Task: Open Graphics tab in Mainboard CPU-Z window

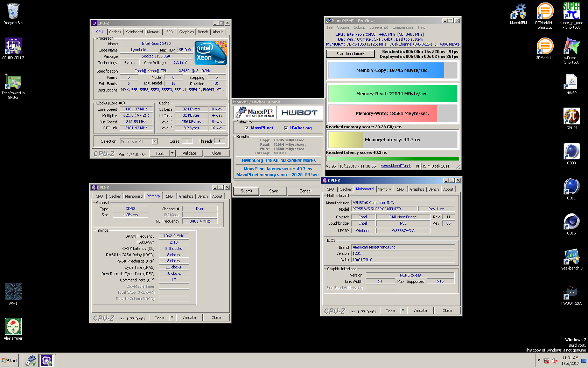Action: point(417,189)
